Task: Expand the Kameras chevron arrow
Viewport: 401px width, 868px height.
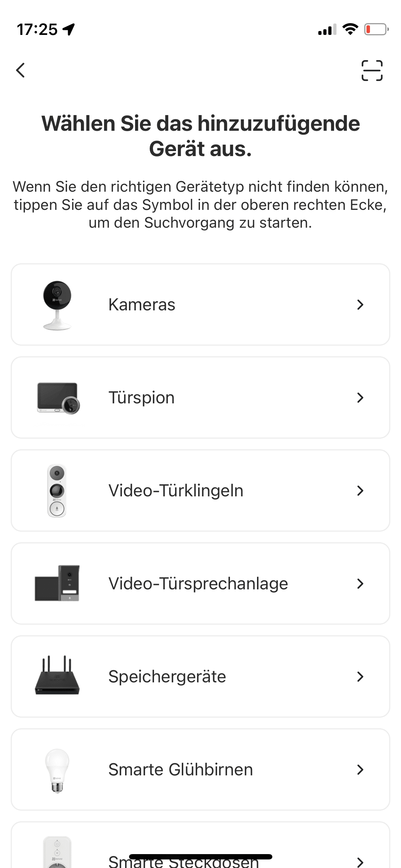Action: click(x=360, y=305)
